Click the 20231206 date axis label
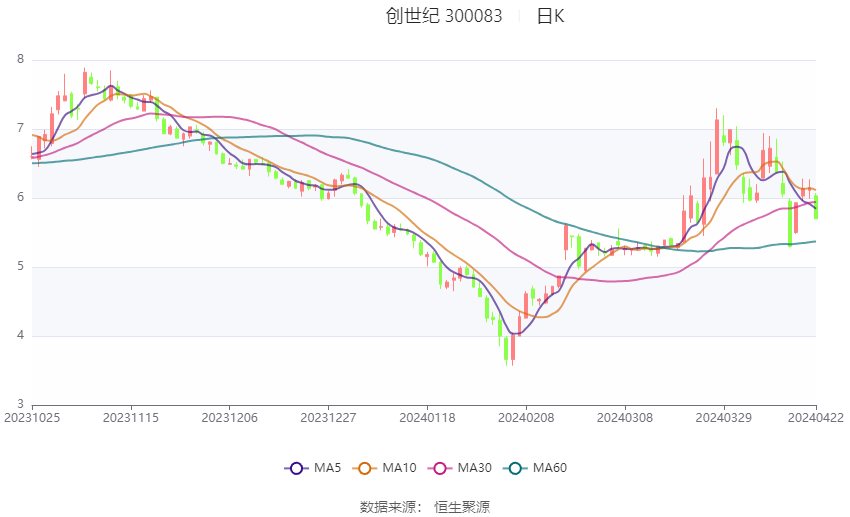The height and width of the screenshot is (517, 850). (x=229, y=418)
